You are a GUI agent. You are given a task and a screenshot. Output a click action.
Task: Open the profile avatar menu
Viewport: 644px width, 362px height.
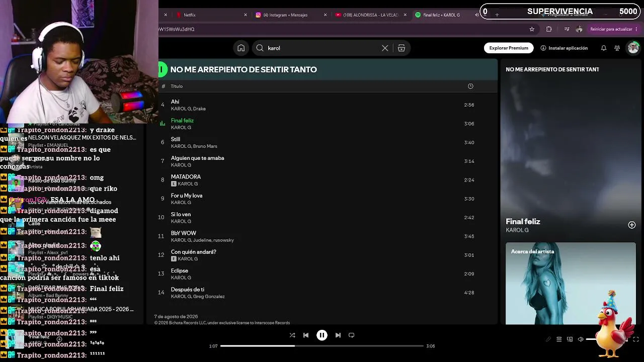click(633, 48)
